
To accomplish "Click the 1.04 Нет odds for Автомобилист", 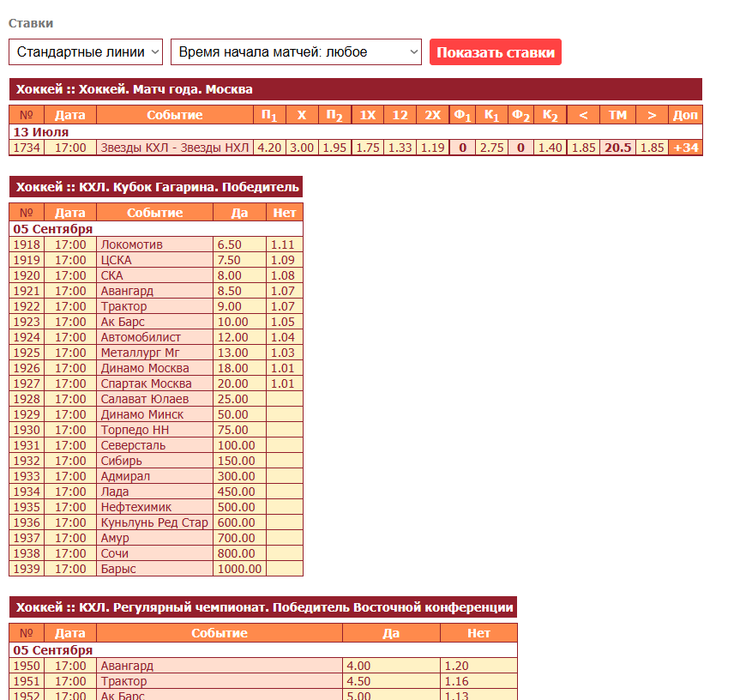I will [x=285, y=337].
